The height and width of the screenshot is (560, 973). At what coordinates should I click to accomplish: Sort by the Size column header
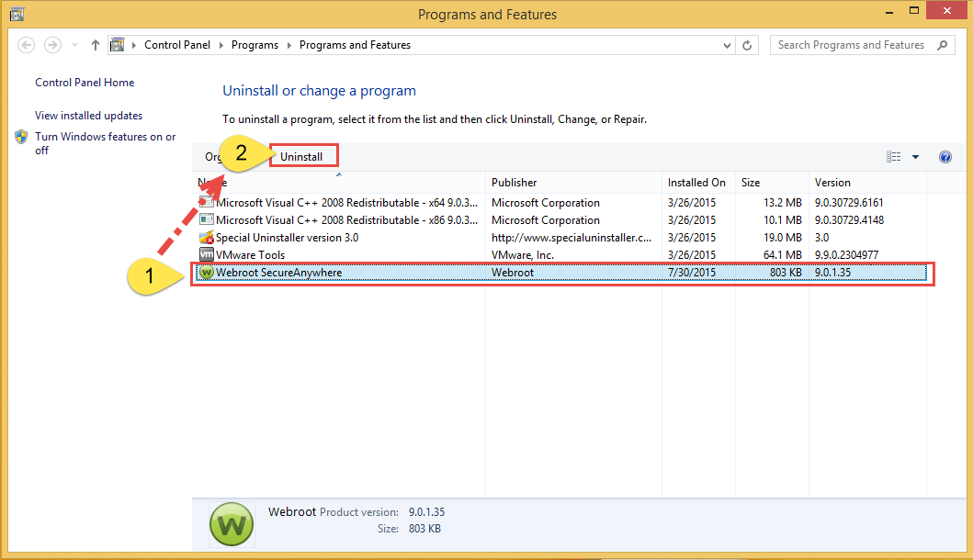pyautogui.click(x=751, y=183)
